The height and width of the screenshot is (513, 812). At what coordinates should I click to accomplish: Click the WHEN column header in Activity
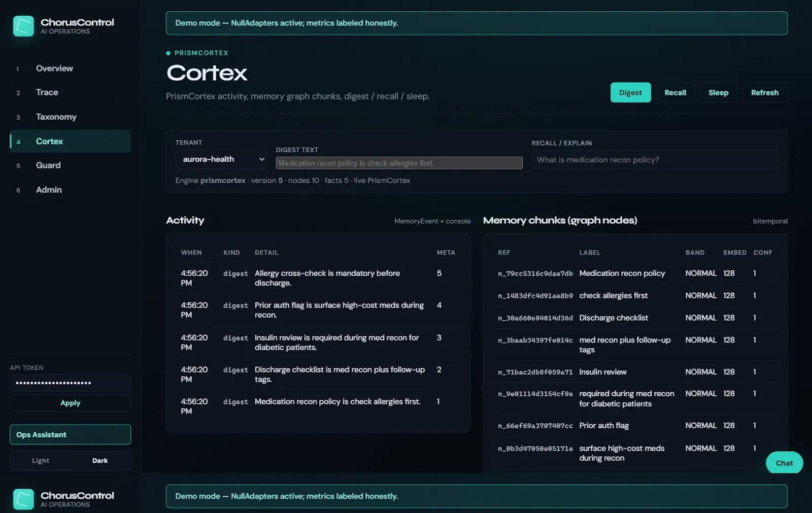coord(191,253)
